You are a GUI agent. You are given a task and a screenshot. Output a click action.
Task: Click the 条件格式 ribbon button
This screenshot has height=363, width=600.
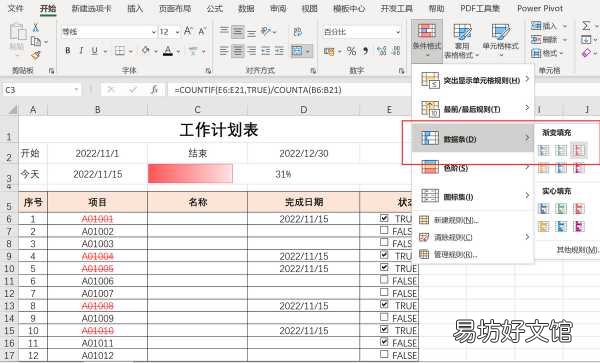pyautogui.click(x=427, y=41)
